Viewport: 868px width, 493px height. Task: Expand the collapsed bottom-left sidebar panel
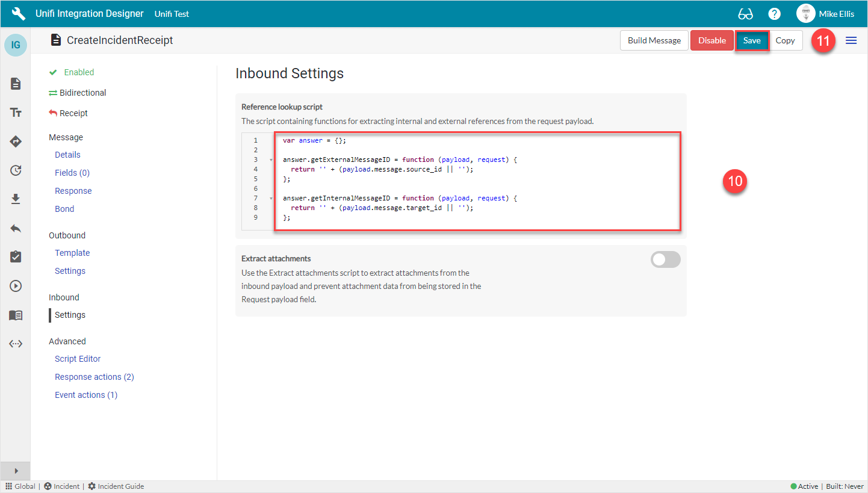tap(15, 471)
